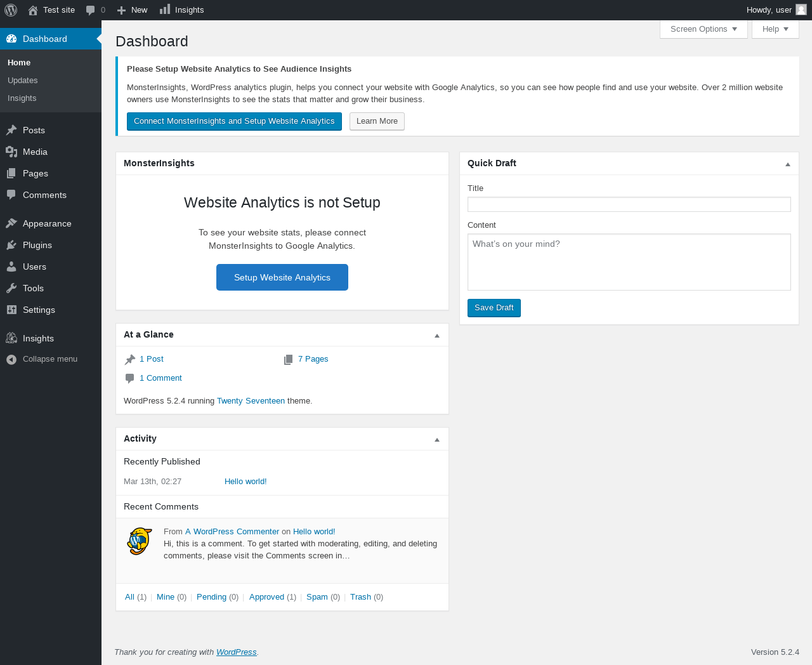Click the plus icon for New content

pos(122,10)
